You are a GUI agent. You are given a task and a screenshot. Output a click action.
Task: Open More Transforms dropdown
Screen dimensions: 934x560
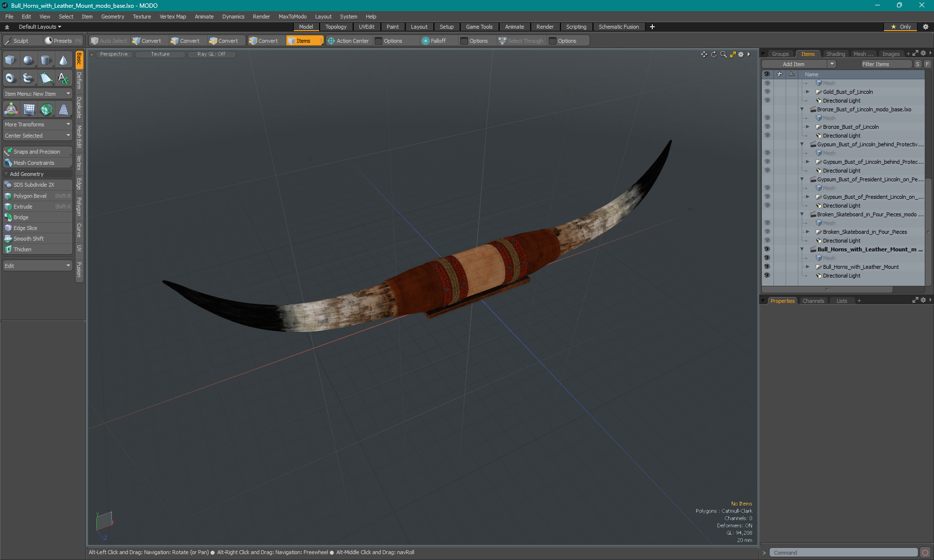(37, 124)
